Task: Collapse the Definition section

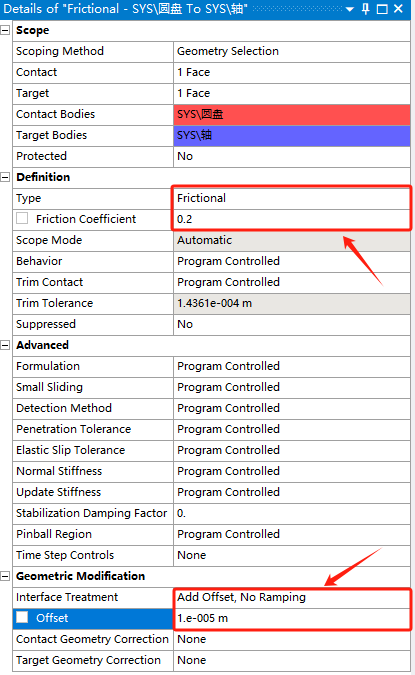Action: 5,177
